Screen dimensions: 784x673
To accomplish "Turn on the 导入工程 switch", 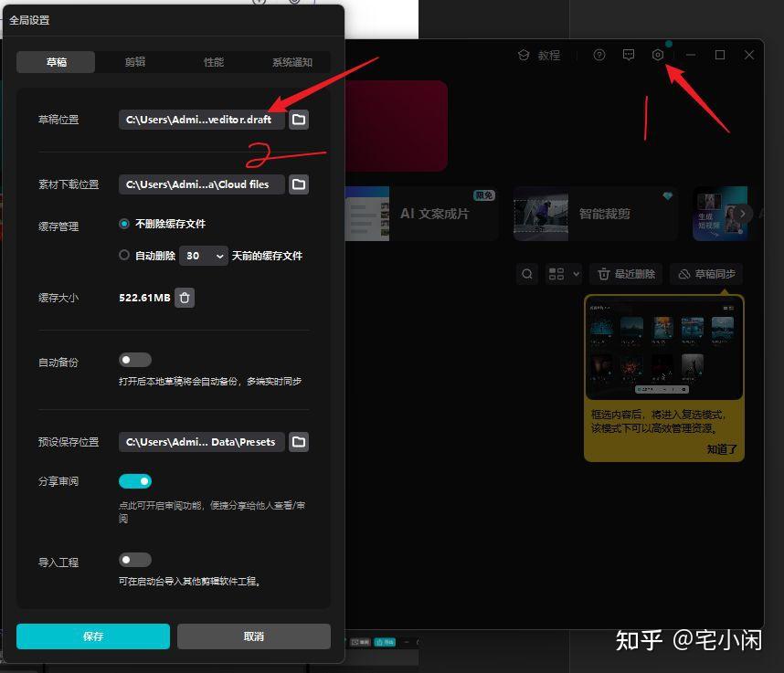I will 134,559.
